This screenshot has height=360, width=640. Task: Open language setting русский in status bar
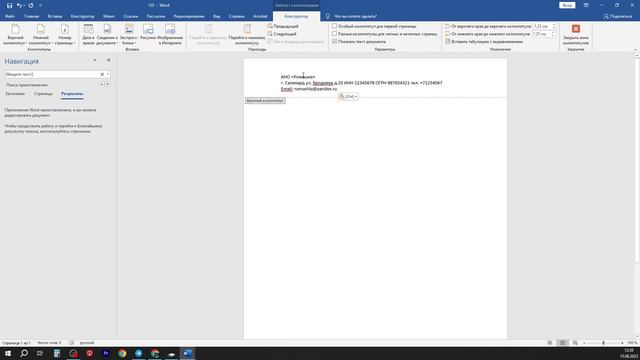tap(87, 343)
